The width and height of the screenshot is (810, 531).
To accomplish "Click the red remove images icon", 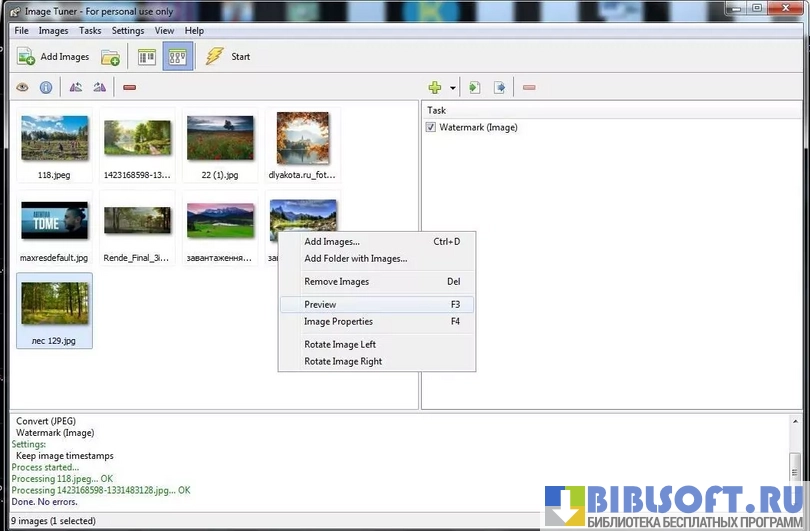I will point(129,88).
